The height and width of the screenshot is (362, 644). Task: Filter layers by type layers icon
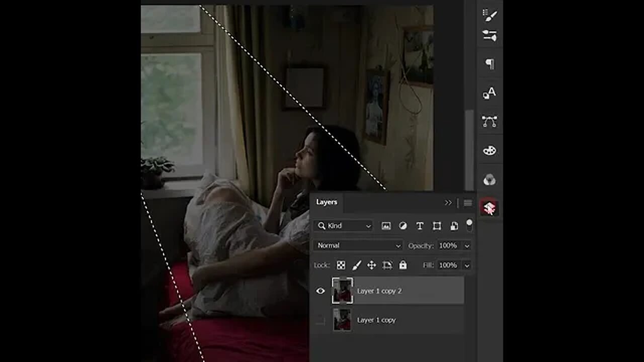click(420, 226)
